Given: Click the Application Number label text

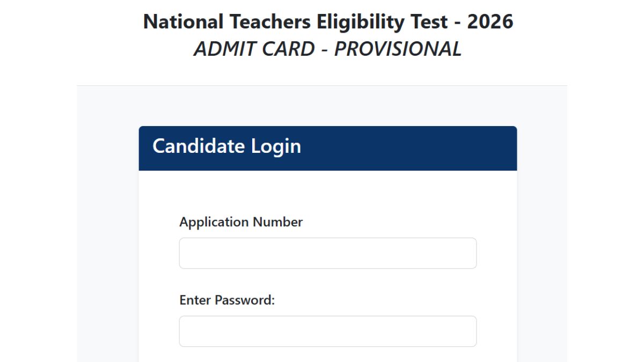Looking at the screenshot, I should [x=241, y=222].
